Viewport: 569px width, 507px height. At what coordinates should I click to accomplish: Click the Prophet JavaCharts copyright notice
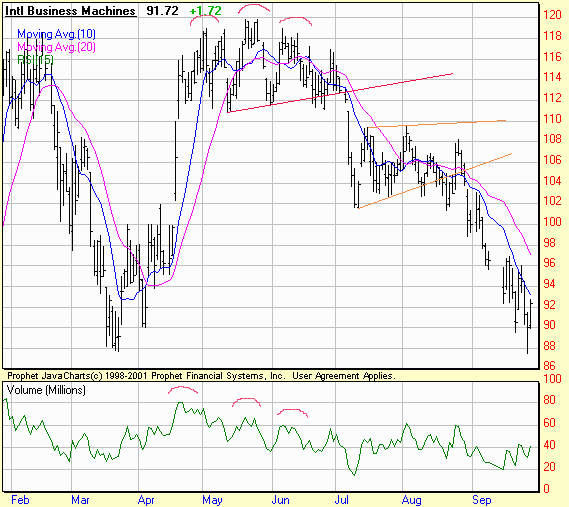pyautogui.click(x=201, y=376)
